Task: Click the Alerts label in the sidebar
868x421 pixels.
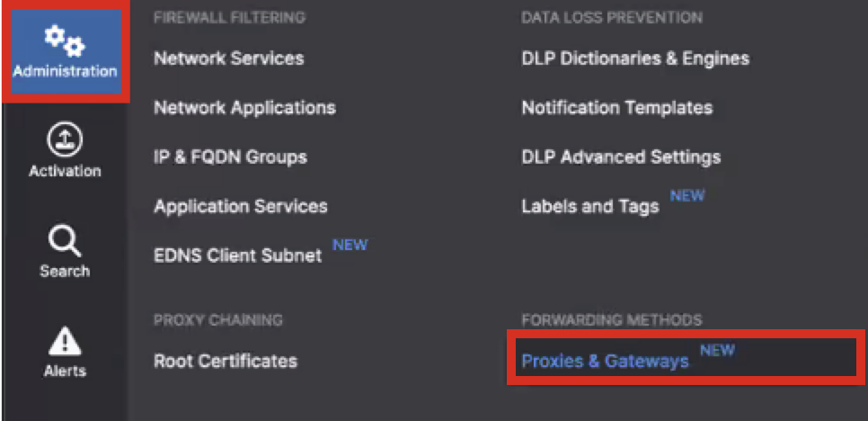Action: coord(64,371)
